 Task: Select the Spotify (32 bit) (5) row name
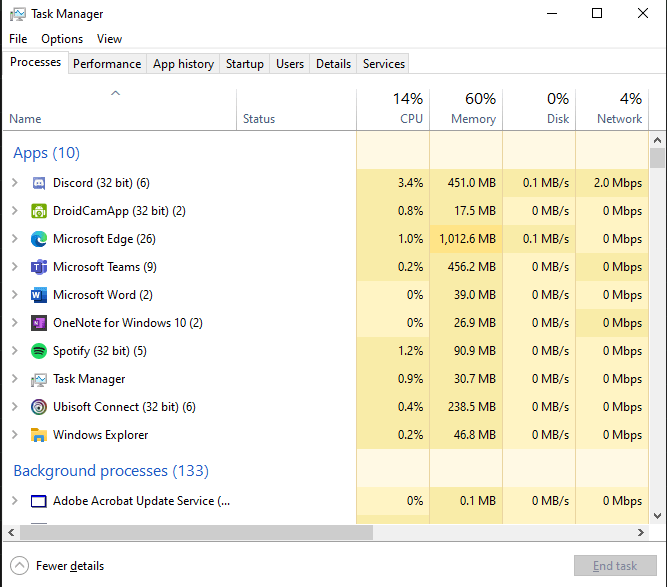click(100, 351)
